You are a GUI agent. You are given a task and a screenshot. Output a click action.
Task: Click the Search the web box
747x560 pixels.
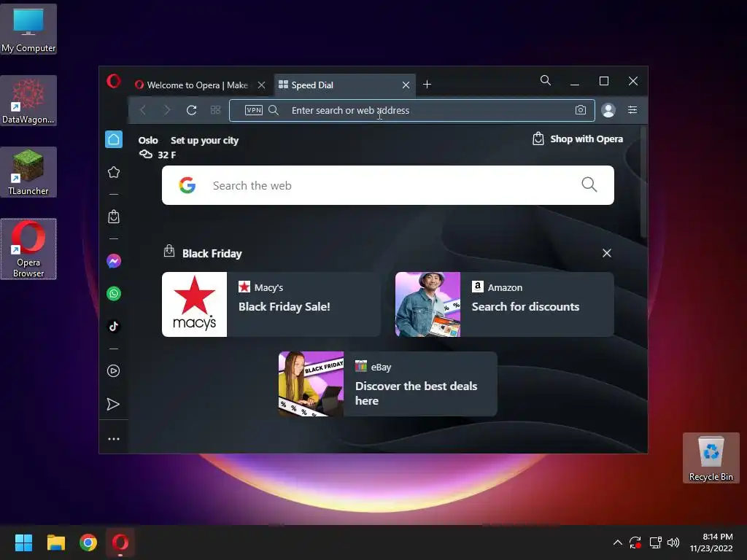388,185
